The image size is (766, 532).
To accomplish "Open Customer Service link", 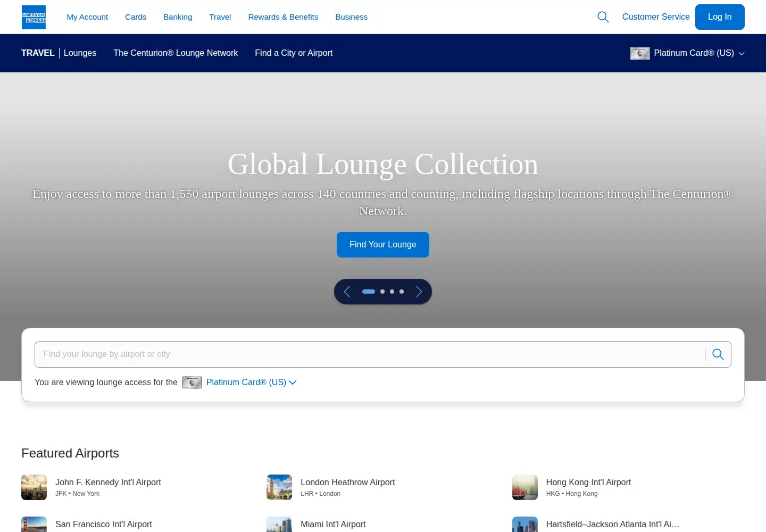I will click(x=656, y=17).
